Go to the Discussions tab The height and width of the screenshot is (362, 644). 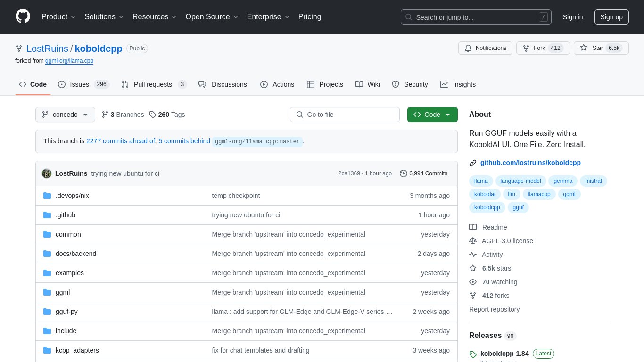point(223,84)
